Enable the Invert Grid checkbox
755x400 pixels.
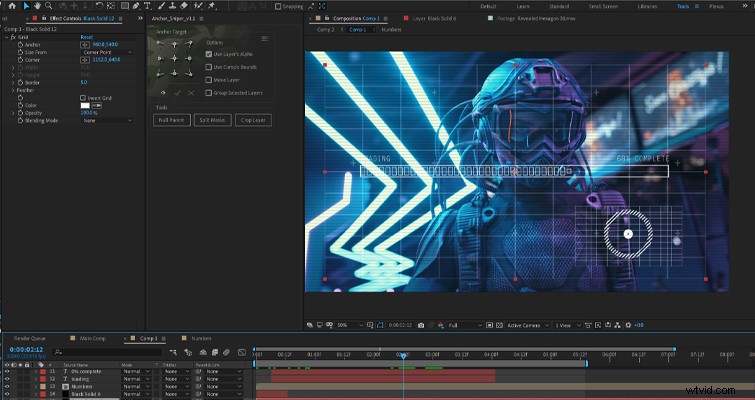coord(83,98)
